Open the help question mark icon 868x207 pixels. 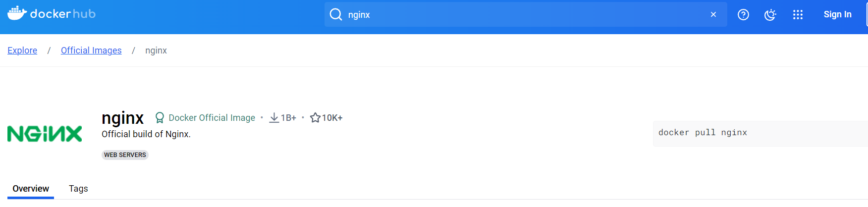(743, 15)
